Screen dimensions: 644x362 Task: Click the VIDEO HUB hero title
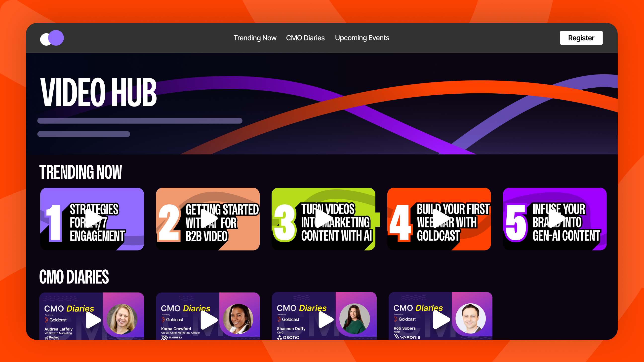[x=98, y=92]
